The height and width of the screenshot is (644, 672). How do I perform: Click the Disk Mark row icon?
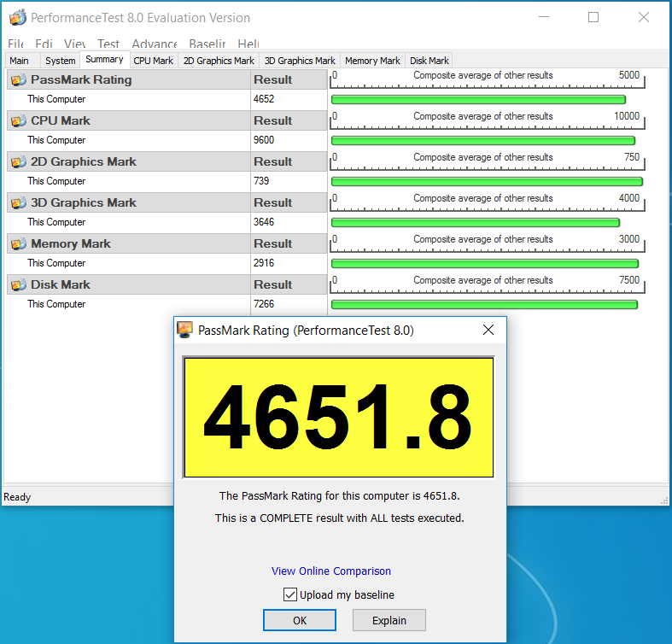(x=19, y=284)
